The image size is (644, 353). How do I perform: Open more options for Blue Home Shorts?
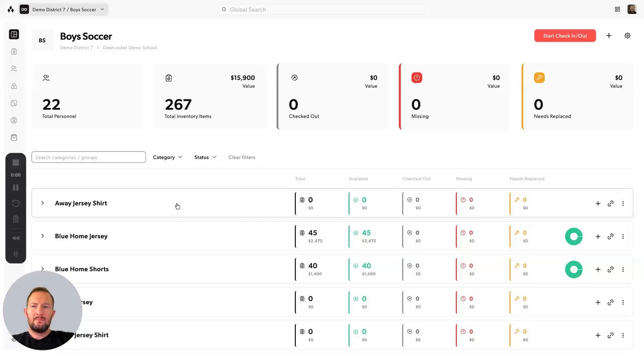(623, 269)
